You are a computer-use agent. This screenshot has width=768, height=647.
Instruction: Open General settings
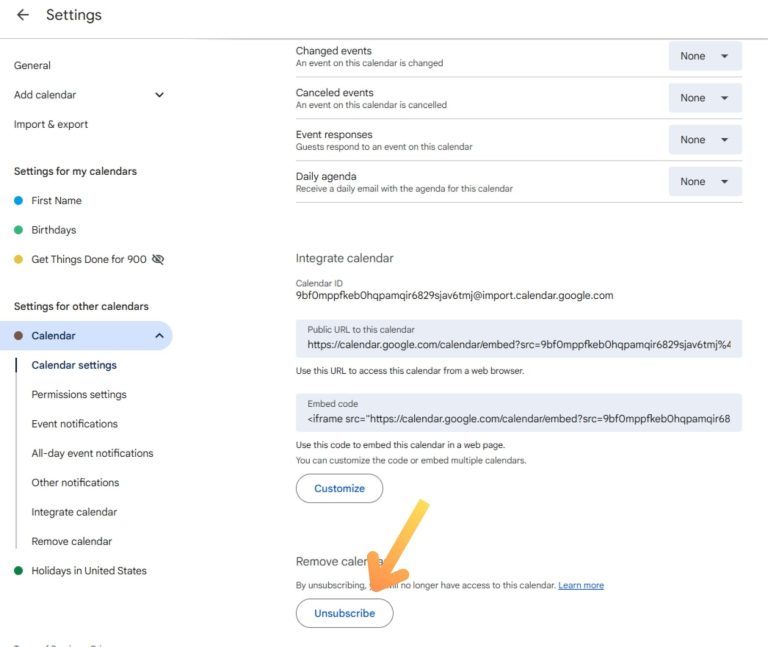point(32,65)
